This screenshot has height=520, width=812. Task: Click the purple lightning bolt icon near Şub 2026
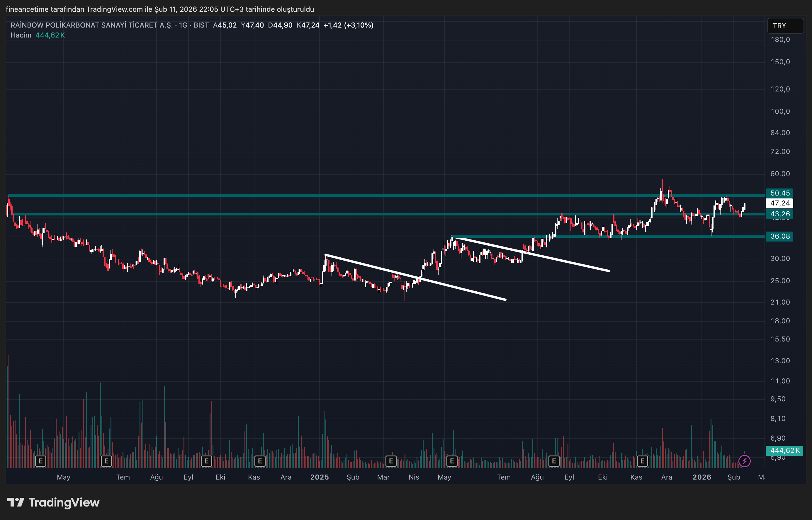pyautogui.click(x=744, y=461)
